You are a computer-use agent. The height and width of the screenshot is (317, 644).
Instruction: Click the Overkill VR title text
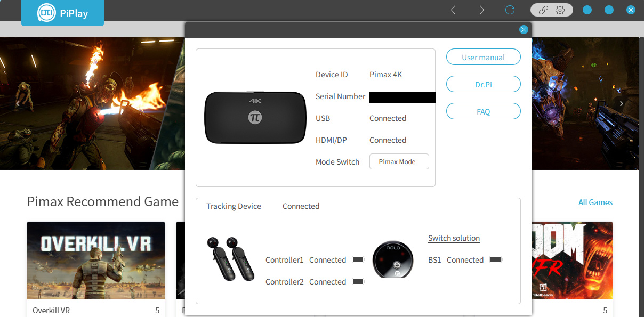click(x=51, y=310)
